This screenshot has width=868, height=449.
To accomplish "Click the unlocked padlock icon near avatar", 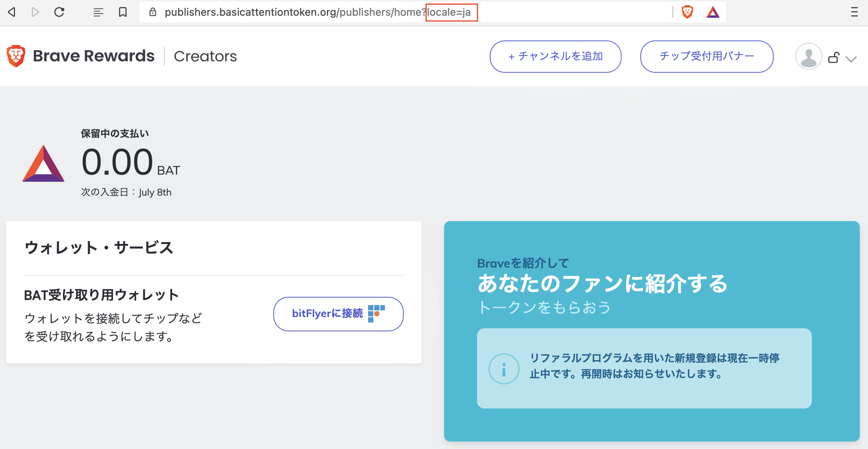I will (x=834, y=57).
